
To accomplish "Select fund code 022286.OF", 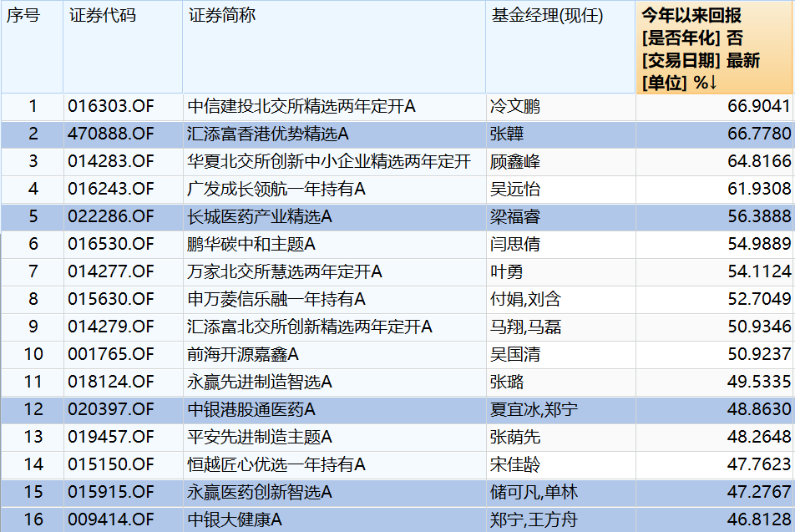I will (111, 216).
